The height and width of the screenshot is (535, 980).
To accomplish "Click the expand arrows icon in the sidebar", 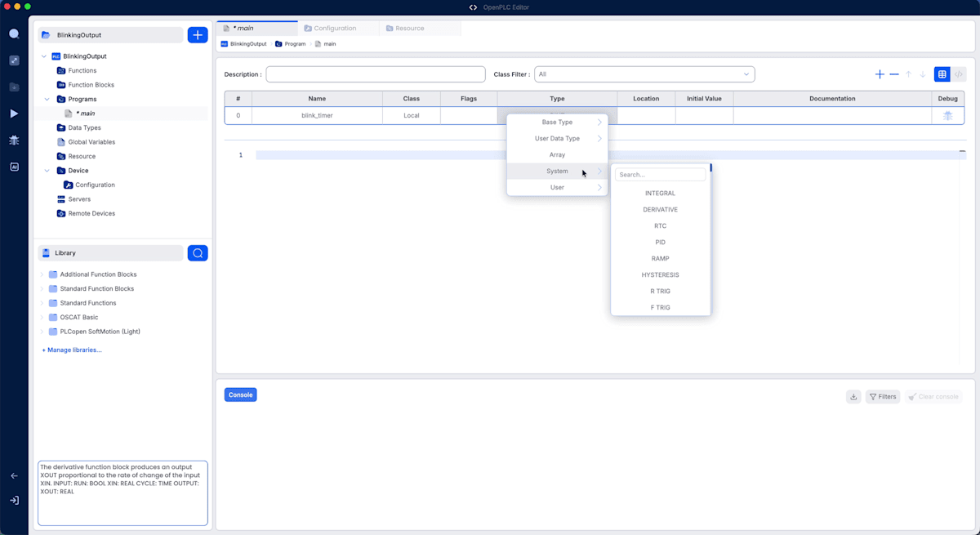I will tap(14, 60).
